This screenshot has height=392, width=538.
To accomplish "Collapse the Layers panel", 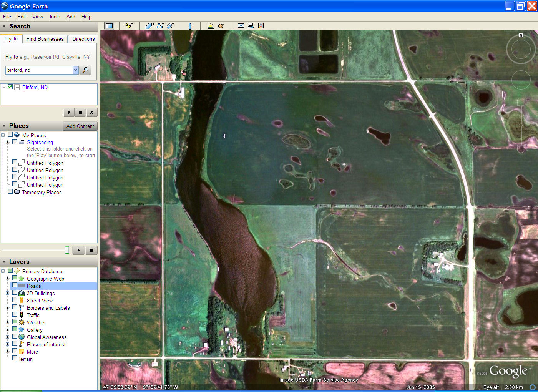I will pos(4,262).
